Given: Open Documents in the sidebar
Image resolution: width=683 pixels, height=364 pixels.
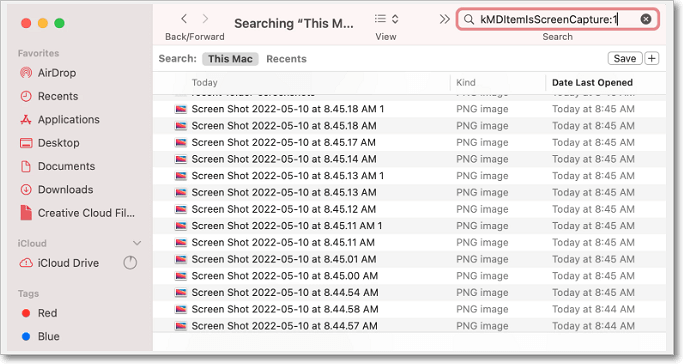Looking at the screenshot, I should (x=57, y=166).
